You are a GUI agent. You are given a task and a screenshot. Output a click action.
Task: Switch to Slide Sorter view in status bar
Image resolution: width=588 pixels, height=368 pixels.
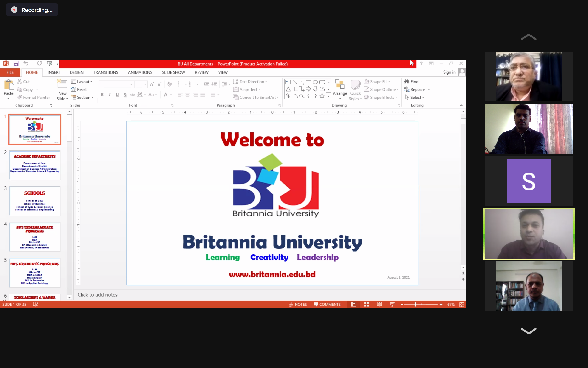point(366,305)
